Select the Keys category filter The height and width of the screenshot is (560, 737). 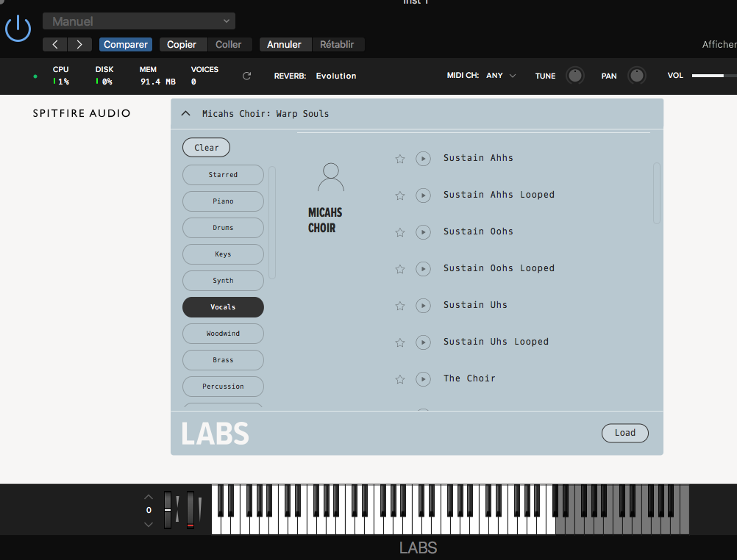[224, 254]
